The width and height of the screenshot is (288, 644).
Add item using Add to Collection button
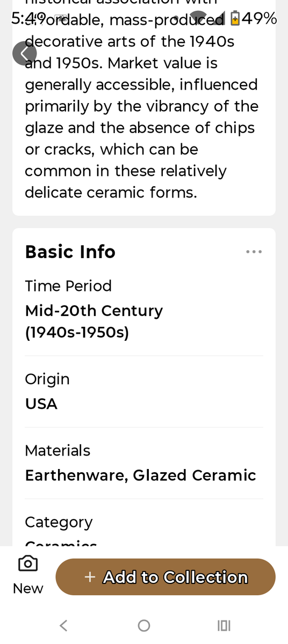[165, 577]
